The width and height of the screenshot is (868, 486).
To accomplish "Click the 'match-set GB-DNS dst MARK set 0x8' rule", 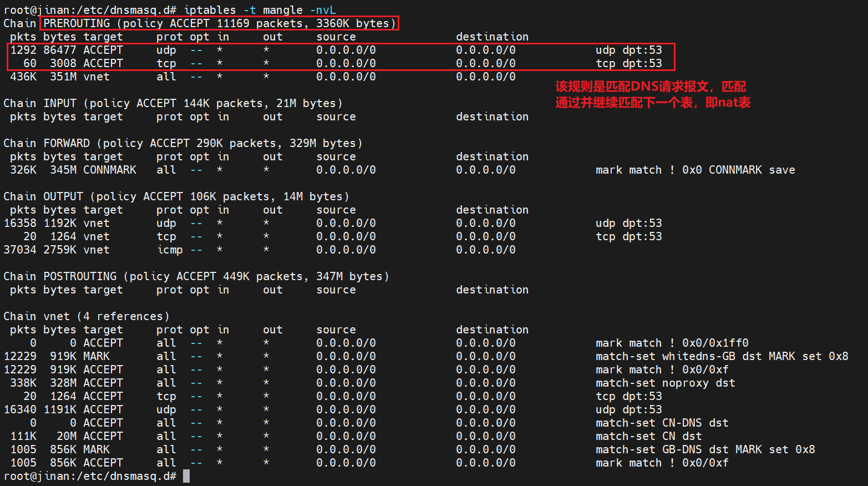I will tap(705, 449).
